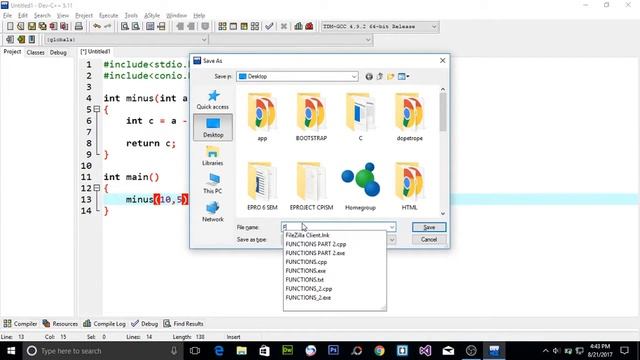Open File Explorer from taskbar

coord(241,351)
